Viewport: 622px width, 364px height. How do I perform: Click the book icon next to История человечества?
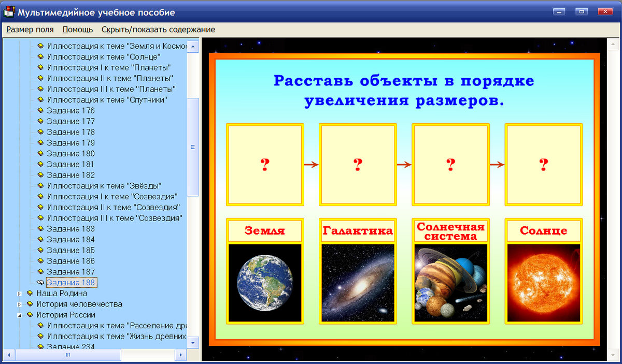(30, 304)
